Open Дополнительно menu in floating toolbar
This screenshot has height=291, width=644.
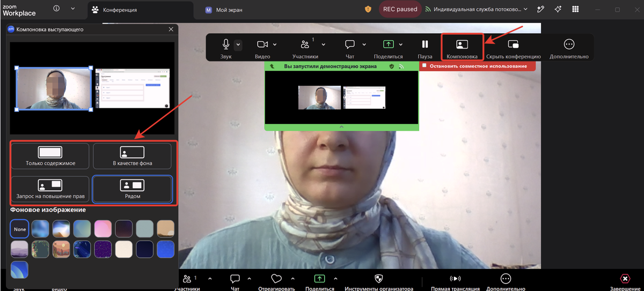pos(569,48)
